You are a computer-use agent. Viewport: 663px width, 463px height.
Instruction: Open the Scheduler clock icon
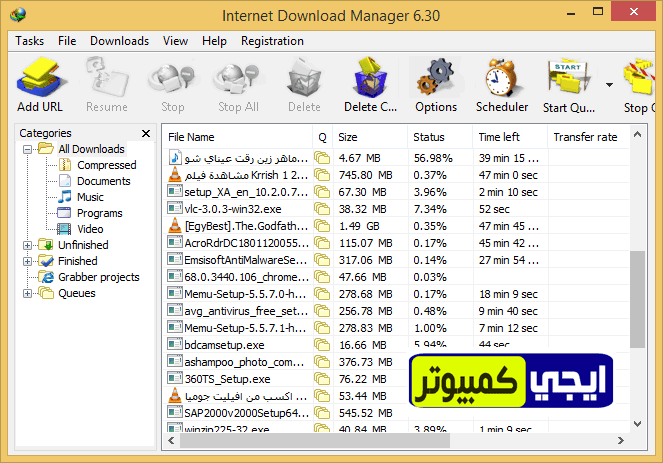click(501, 78)
